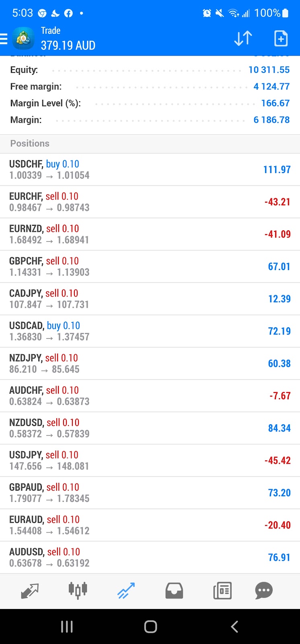This screenshot has height=644, width=300.
Task: Select the Trade tab with the trend arrows icon
Action: click(126, 591)
